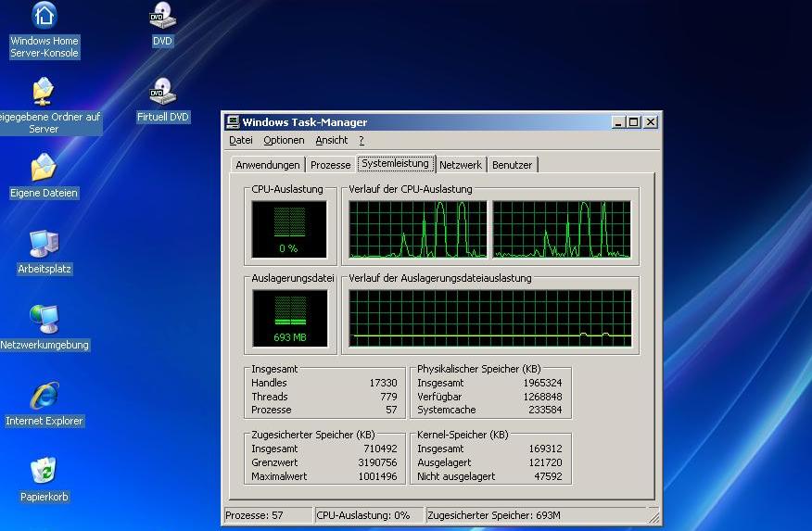Switch to the Anwendungen tab
Image resolution: width=812 pixels, height=531 pixels.
[x=268, y=165]
